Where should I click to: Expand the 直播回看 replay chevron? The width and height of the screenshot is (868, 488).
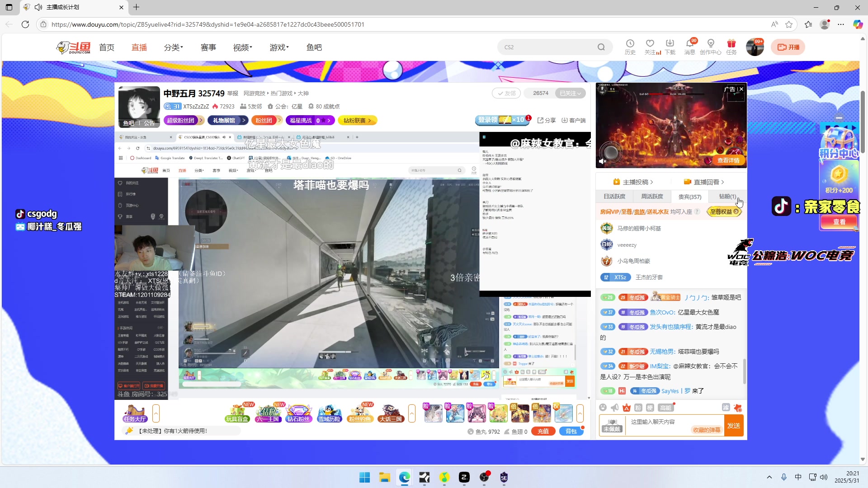pyautogui.click(x=704, y=182)
